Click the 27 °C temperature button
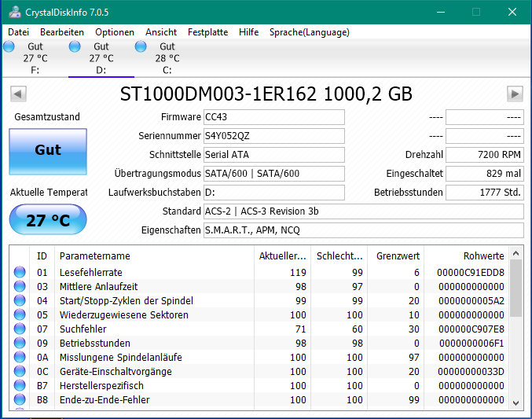 48,219
